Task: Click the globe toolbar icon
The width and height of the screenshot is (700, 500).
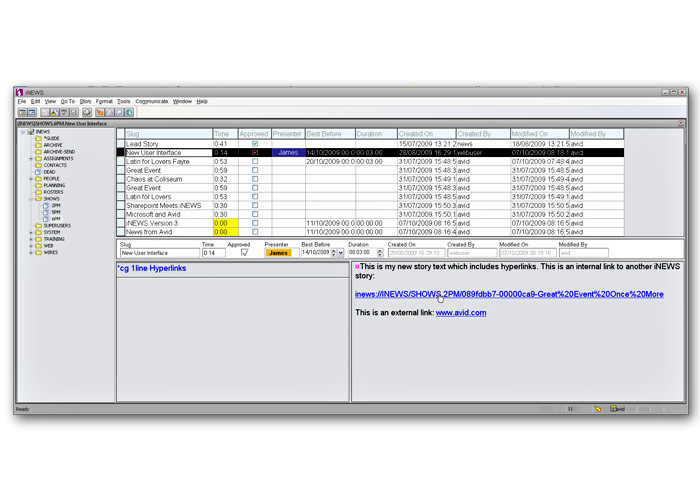Action: pos(129,112)
